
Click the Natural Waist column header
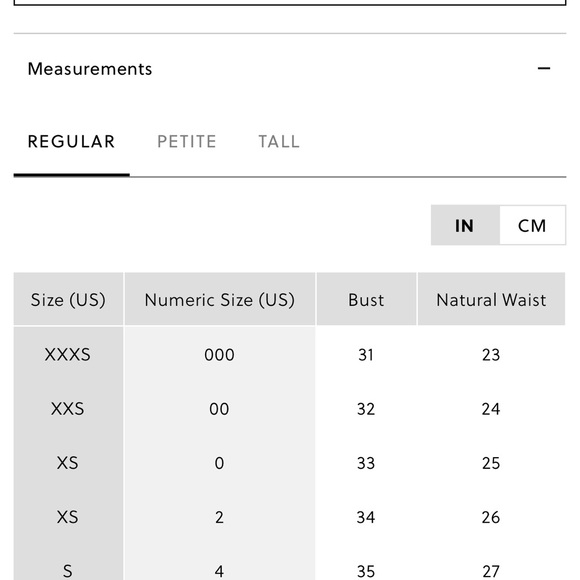point(491,299)
